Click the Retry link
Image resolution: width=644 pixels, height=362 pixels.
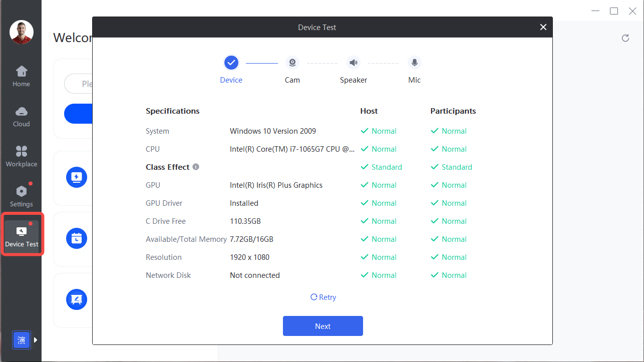point(323,297)
